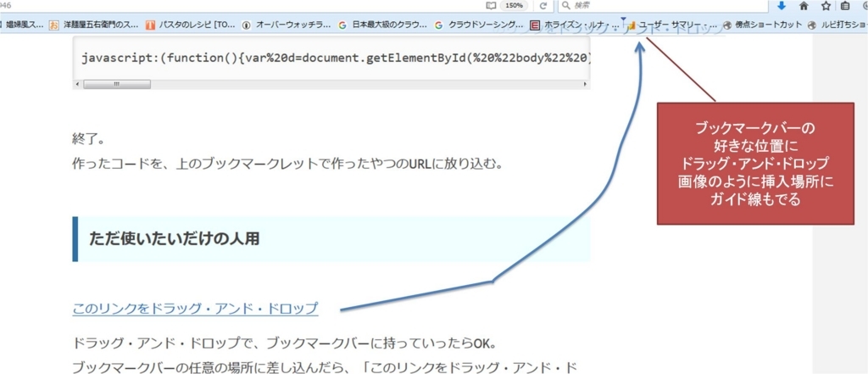Open パスタのレシピ bookmark

click(191, 25)
